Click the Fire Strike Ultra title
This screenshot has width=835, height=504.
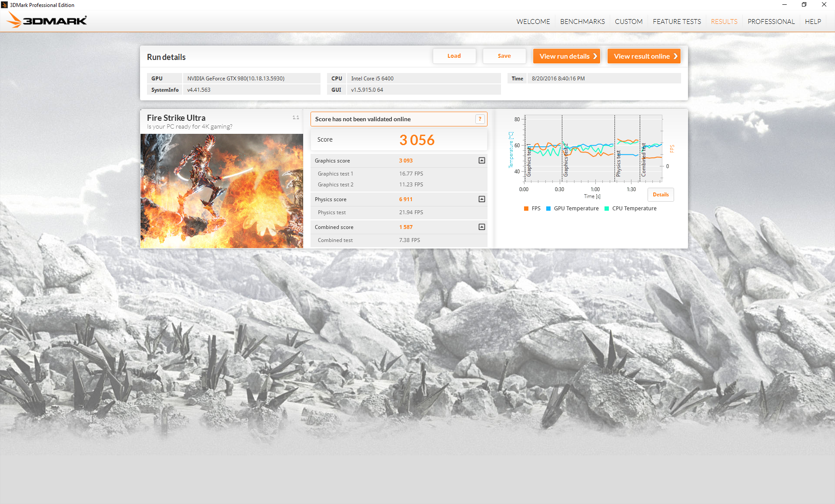(x=176, y=118)
